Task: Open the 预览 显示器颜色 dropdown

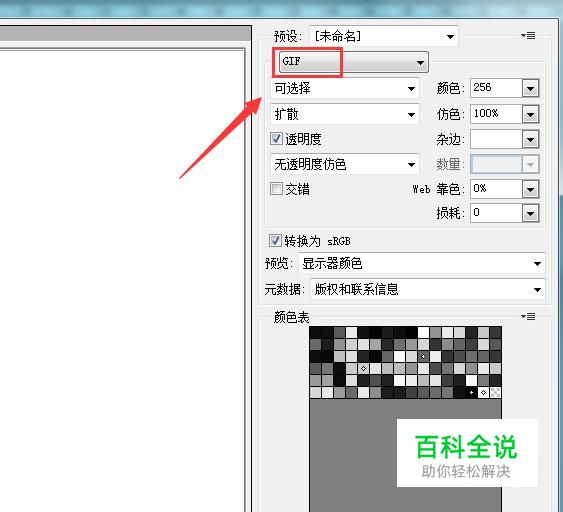Action: point(422,263)
